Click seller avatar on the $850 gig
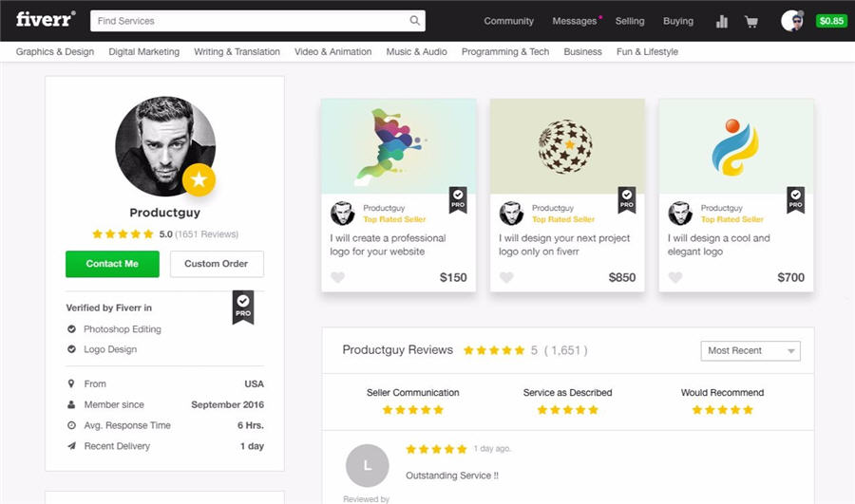Viewport: 855px width, 504px height. [511, 213]
